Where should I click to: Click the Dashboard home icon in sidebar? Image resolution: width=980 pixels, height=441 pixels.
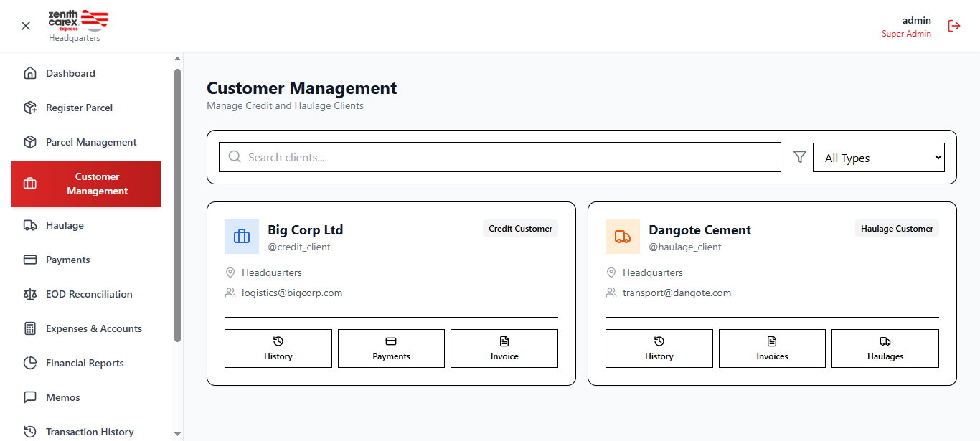30,73
